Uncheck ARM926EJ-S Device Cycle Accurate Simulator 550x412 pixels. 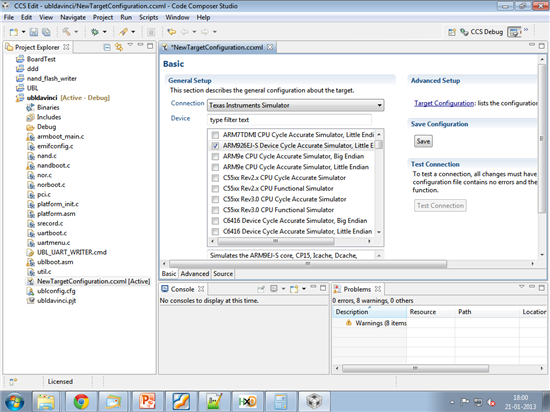coord(215,146)
